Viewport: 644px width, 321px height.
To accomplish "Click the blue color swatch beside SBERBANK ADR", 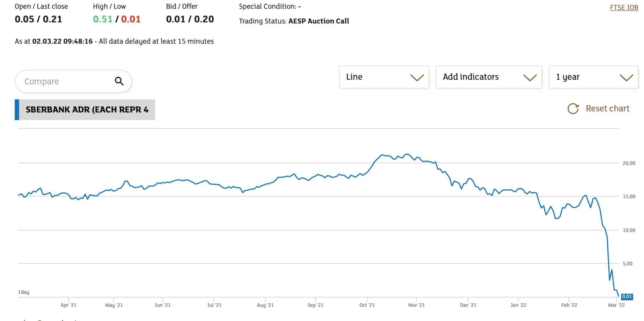I will 17,110.
